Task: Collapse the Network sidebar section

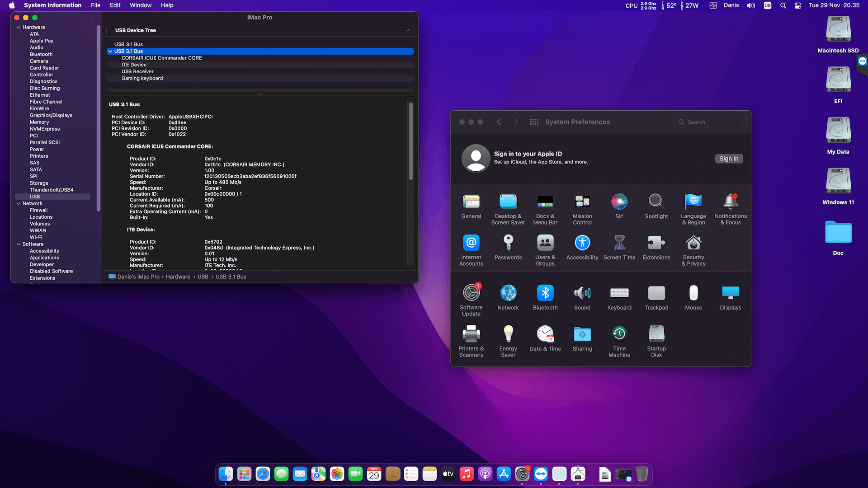Action: 19,203
